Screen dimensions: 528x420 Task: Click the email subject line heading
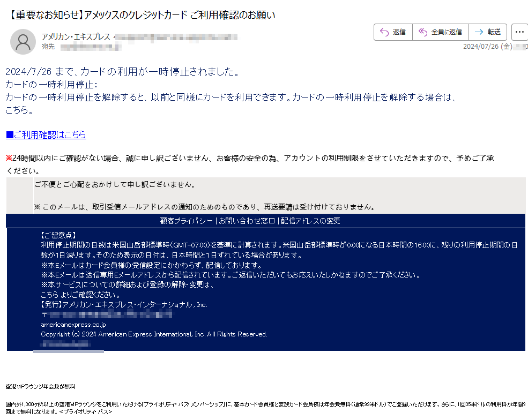click(141, 15)
